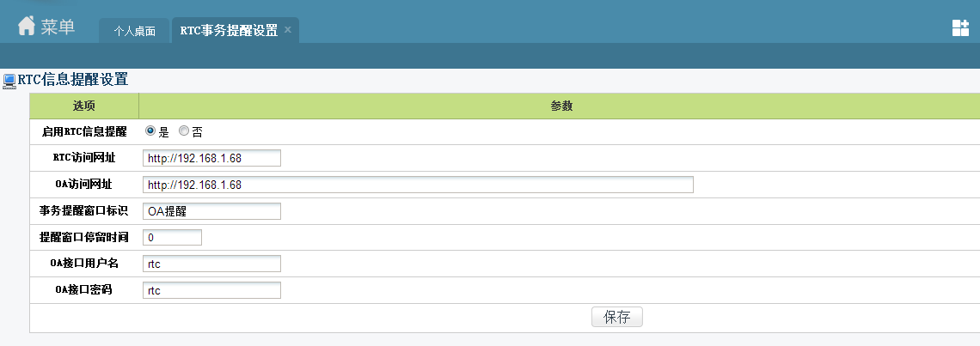Edit the 事务提醒窗口标识 field
The height and width of the screenshot is (346, 980).
coord(211,211)
